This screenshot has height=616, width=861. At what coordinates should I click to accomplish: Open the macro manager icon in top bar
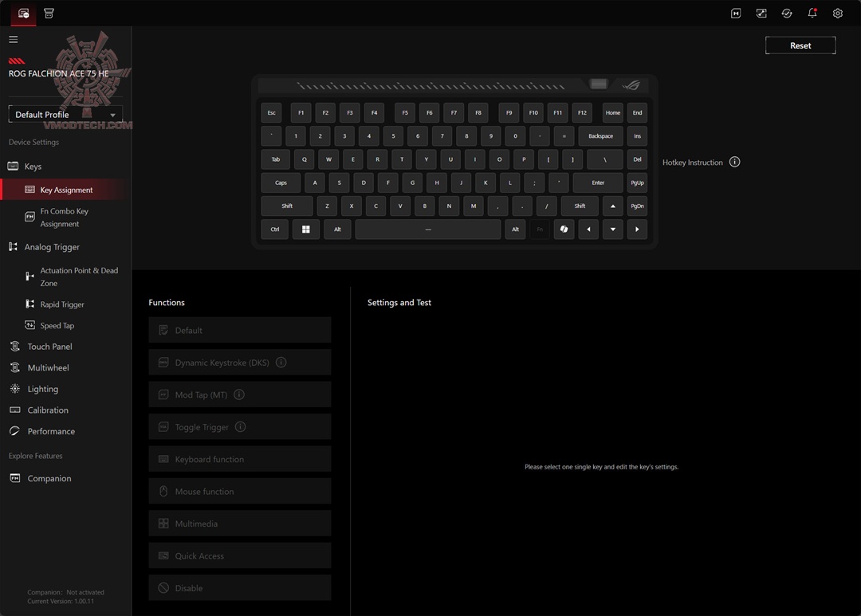pos(736,14)
